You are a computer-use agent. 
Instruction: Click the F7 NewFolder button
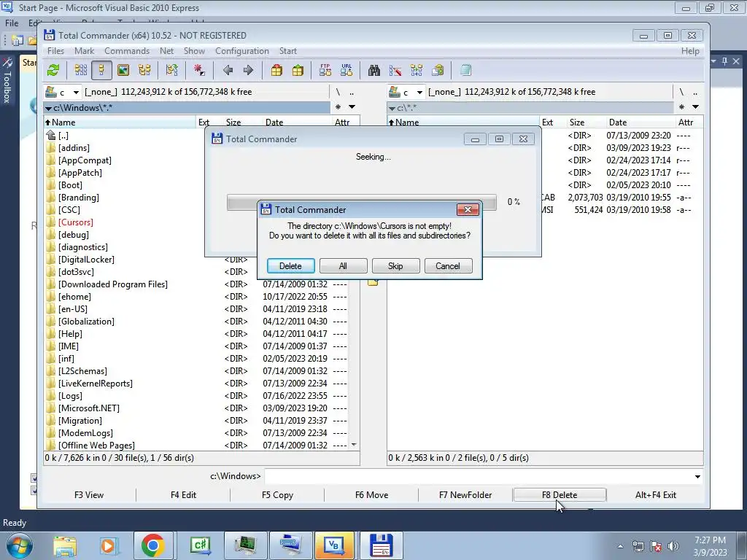(465, 495)
